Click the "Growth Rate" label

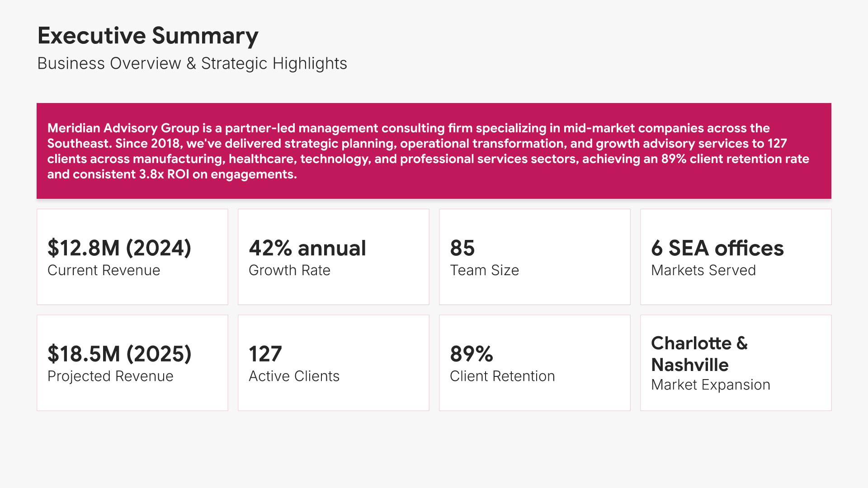click(289, 270)
